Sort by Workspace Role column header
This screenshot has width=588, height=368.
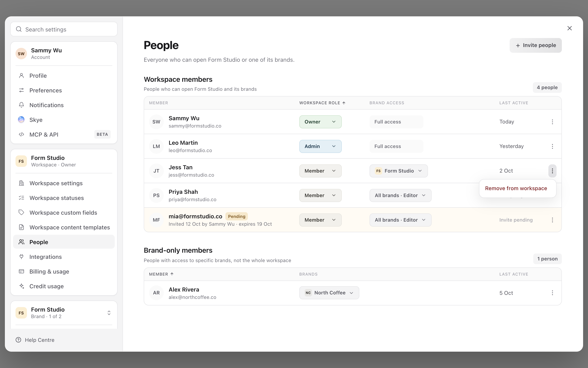pos(322,103)
